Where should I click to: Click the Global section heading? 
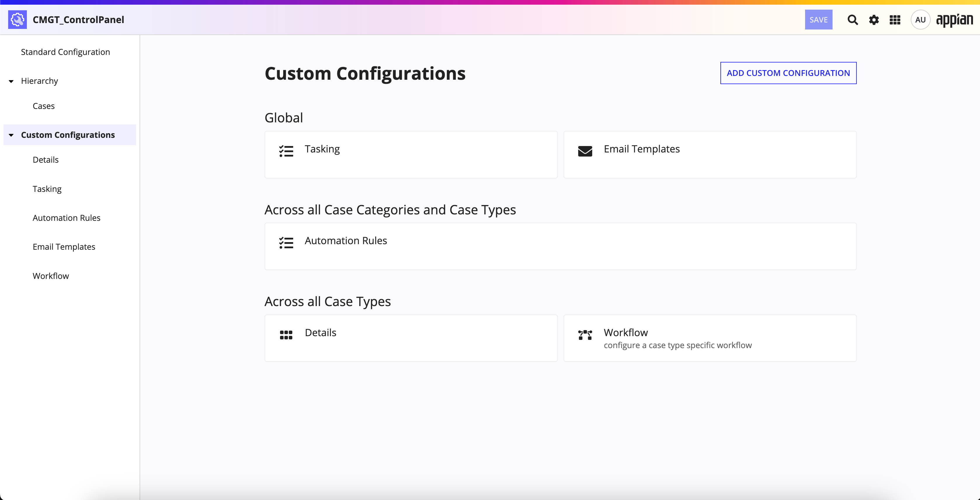284,118
